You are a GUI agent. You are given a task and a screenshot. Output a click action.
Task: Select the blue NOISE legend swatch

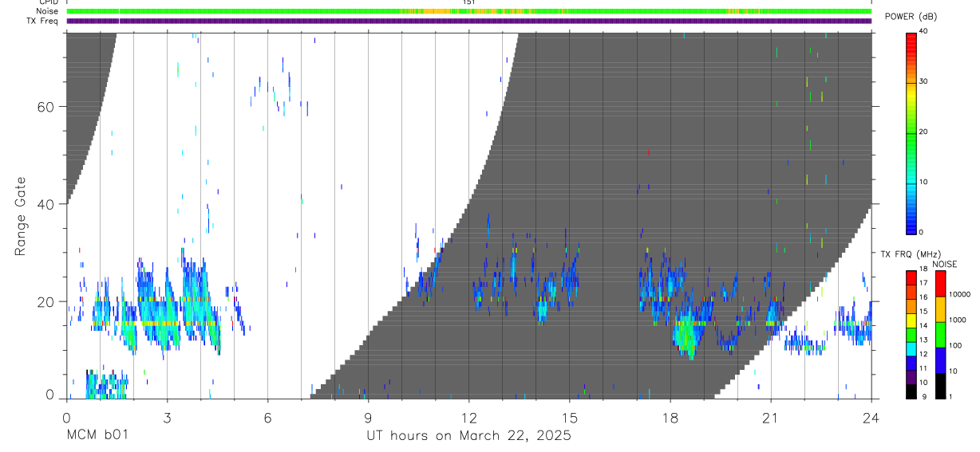(940, 360)
